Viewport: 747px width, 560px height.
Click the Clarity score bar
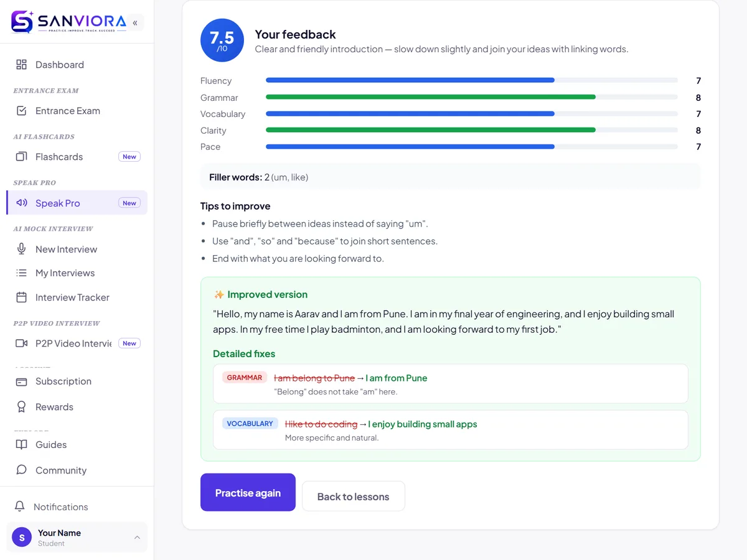coord(472,130)
